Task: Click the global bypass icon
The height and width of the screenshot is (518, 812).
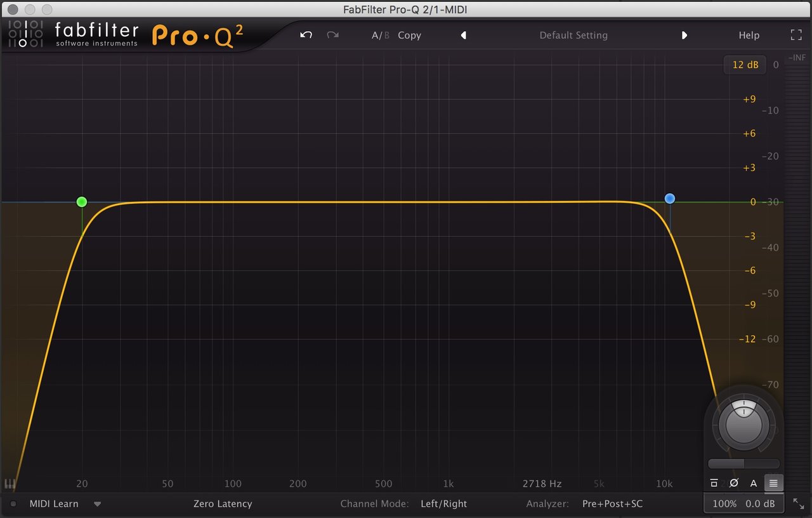Action: [x=714, y=483]
